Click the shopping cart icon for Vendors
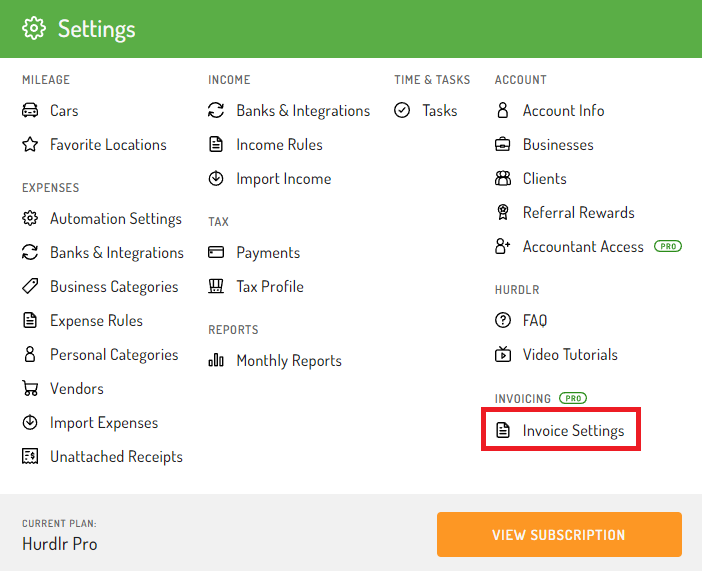The image size is (702, 571). (x=30, y=388)
